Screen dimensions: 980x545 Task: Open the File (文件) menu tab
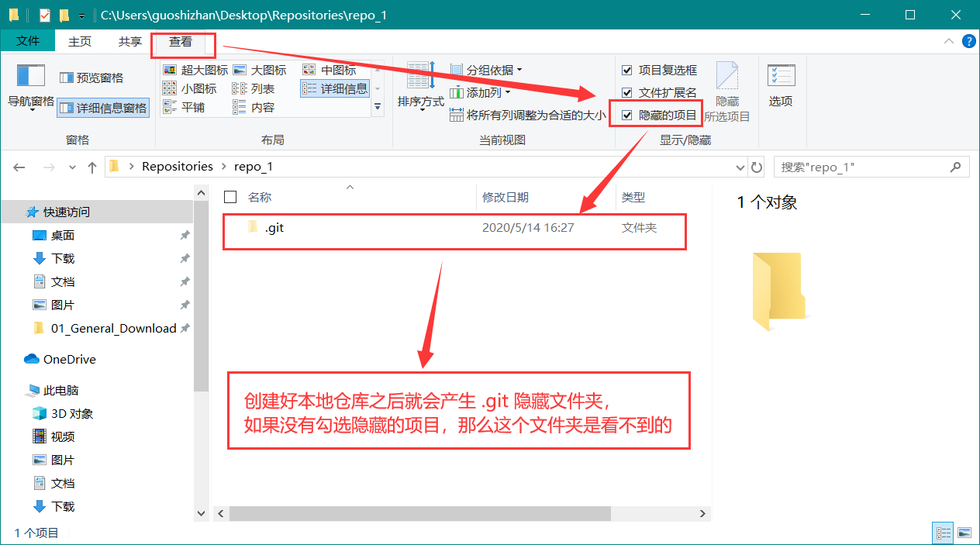click(x=28, y=42)
